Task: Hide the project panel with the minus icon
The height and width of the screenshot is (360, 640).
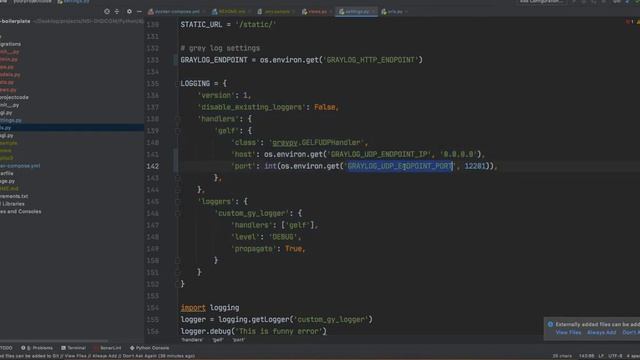Action: click(139, 11)
